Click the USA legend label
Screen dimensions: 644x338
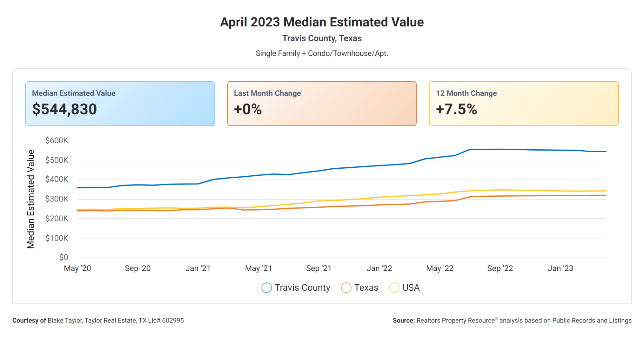[x=411, y=287]
